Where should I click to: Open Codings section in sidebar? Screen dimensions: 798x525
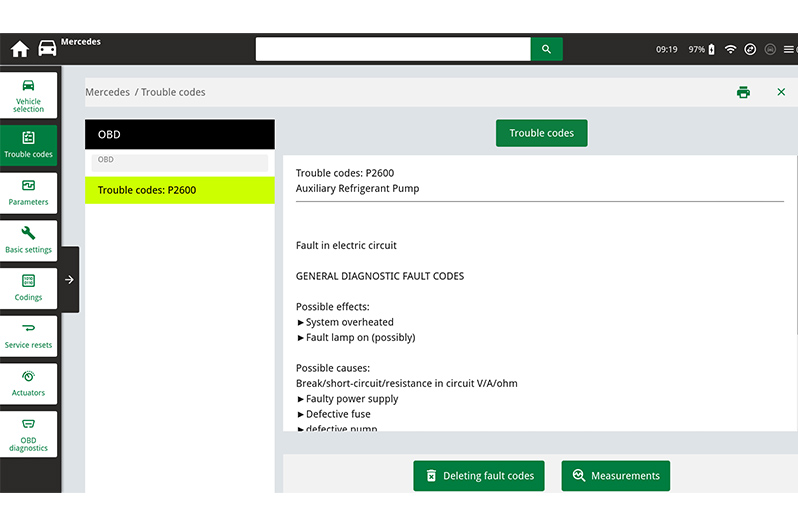click(x=29, y=288)
